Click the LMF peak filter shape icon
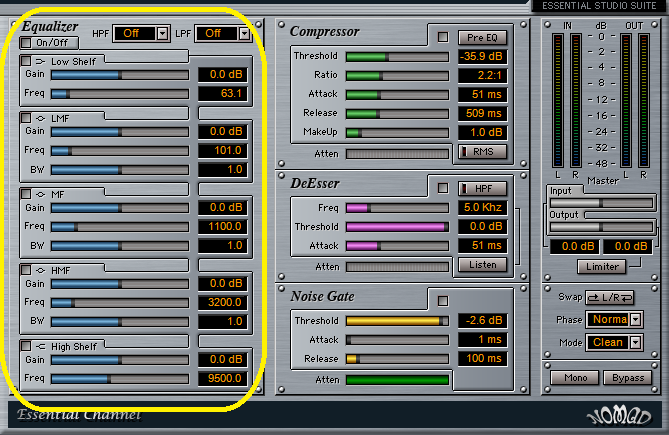This screenshot has height=435, width=669. pos(40,118)
